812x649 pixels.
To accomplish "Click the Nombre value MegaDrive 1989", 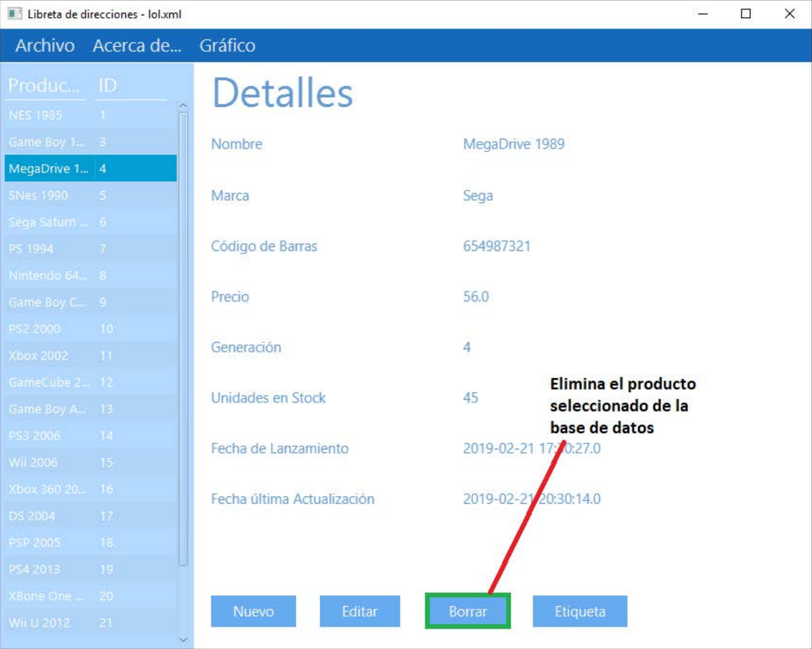I will point(514,144).
